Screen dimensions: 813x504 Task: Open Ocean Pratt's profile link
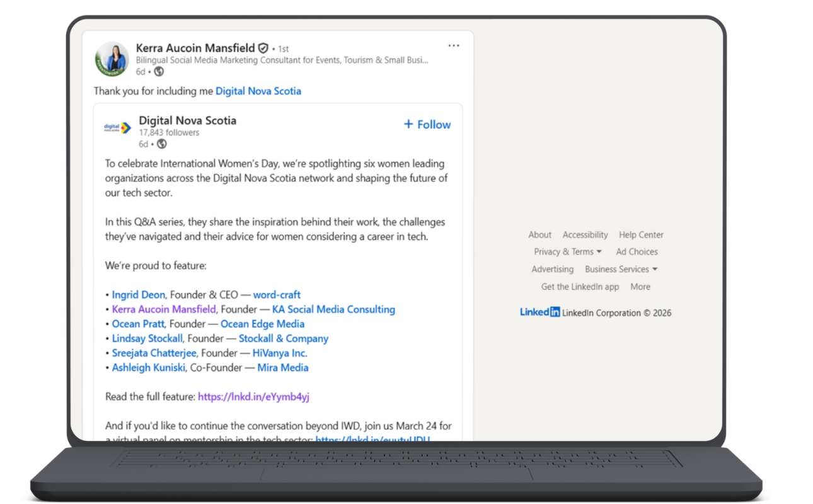coord(138,324)
